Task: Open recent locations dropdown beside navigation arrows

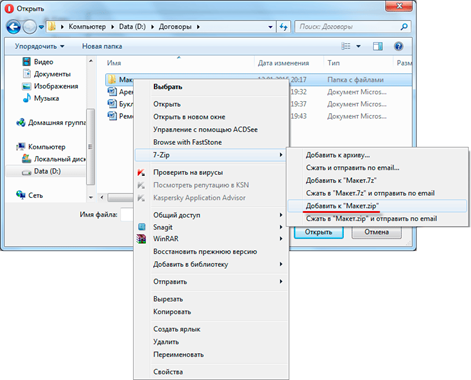Action: tap(41, 27)
